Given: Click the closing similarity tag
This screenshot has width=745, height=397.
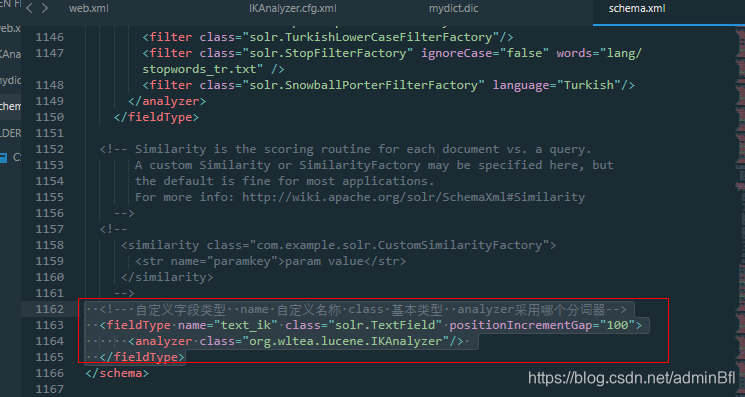Looking at the screenshot, I should (167, 277).
